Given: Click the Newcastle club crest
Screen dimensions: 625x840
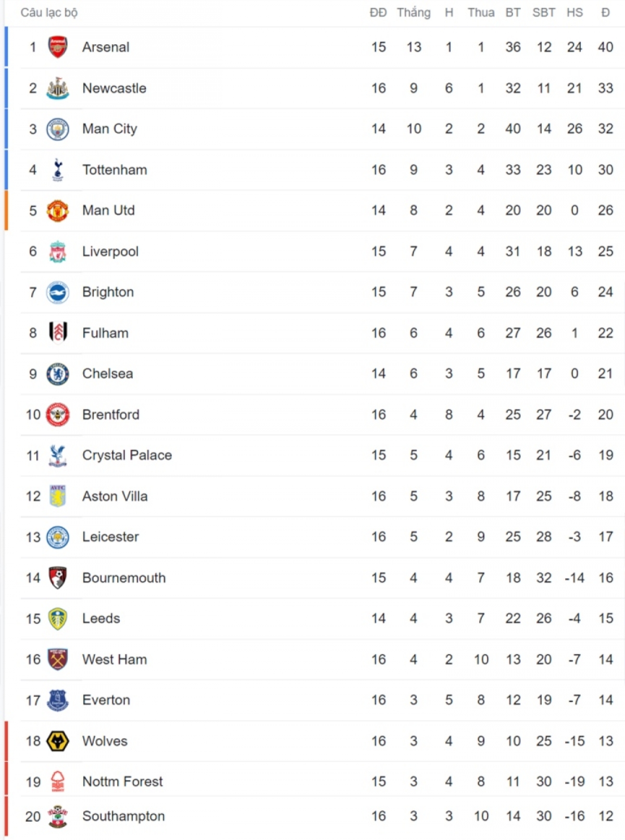Looking at the screenshot, I should click(x=58, y=88).
